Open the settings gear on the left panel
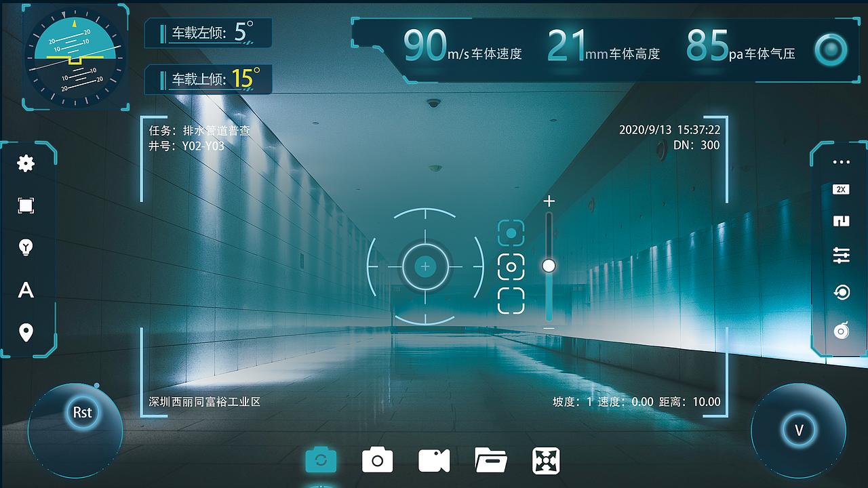Image resolution: width=868 pixels, height=488 pixels. pyautogui.click(x=26, y=163)
